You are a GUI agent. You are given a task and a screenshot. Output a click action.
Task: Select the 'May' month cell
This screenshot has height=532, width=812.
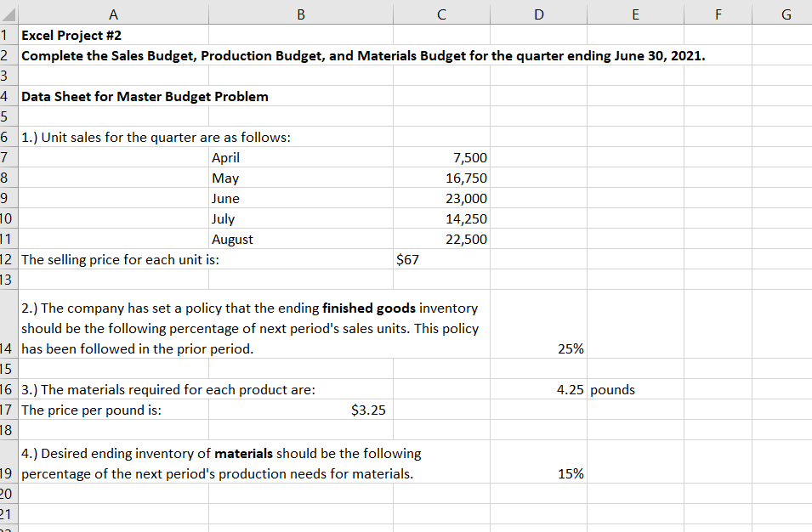[x=301, y=178]
